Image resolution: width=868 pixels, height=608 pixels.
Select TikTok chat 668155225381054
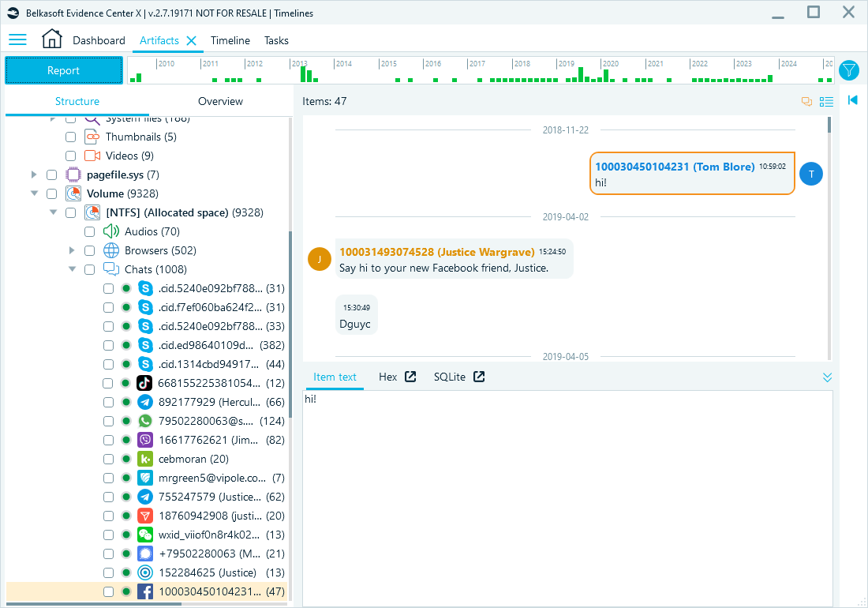(208, 383)
